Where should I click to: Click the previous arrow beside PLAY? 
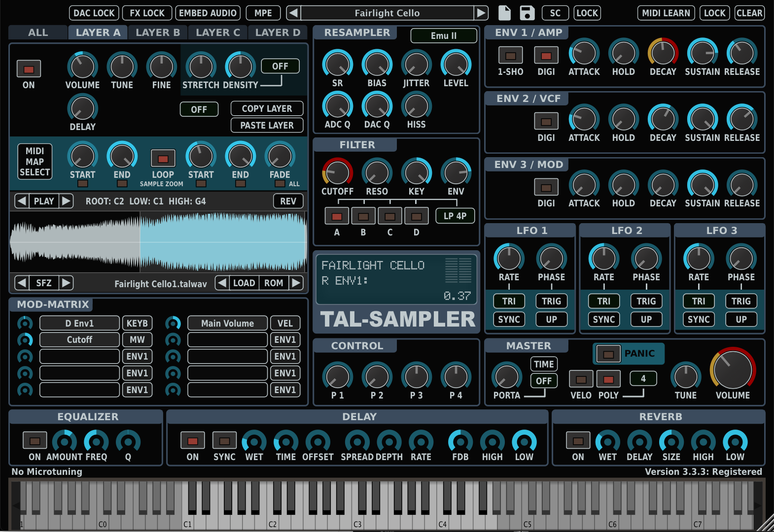point(22,201)
